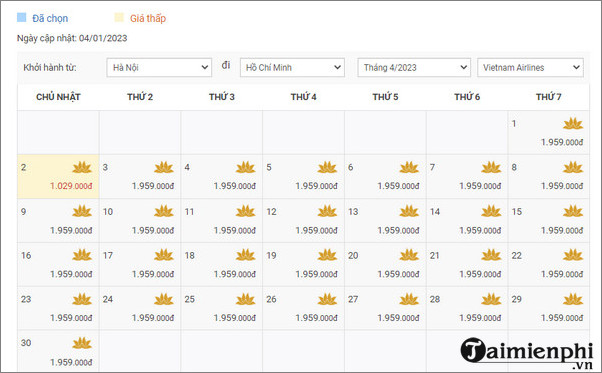Click the lotus icon on day 15
Screen dimensions: 602x373
(573, 211)
